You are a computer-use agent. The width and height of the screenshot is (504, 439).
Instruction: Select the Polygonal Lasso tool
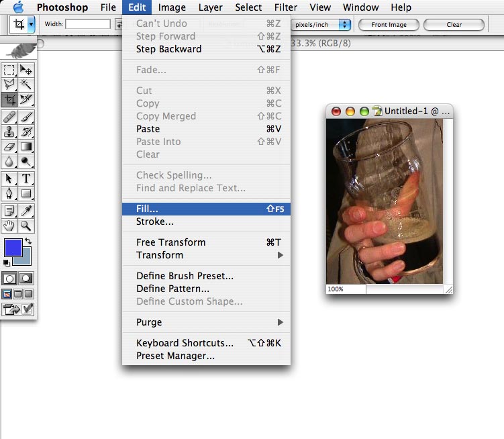tap(9, 85)
